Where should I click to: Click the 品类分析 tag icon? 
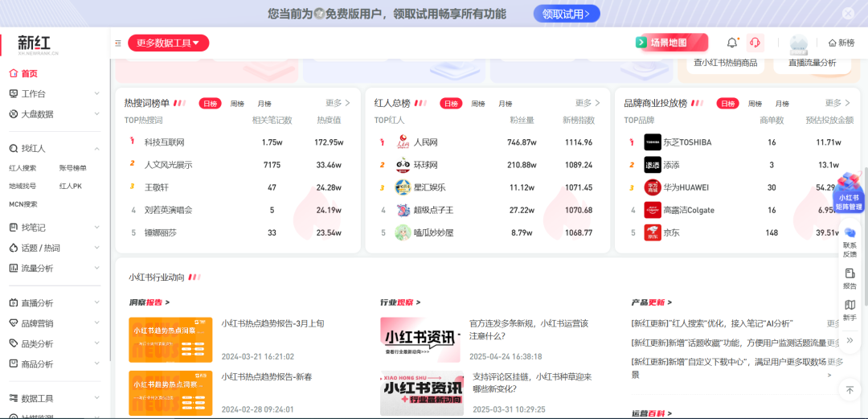[x=14, y=343]
